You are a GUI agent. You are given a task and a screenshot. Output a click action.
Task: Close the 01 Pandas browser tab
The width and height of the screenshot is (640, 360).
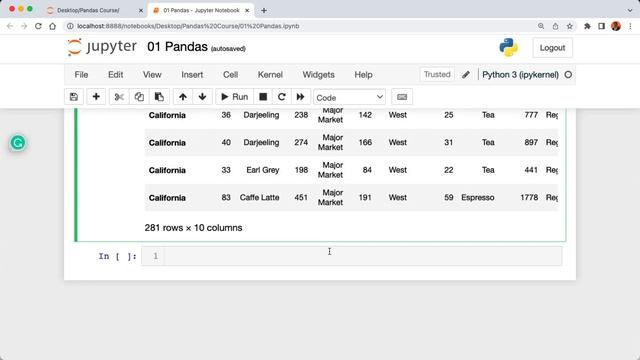coord(247,11)
